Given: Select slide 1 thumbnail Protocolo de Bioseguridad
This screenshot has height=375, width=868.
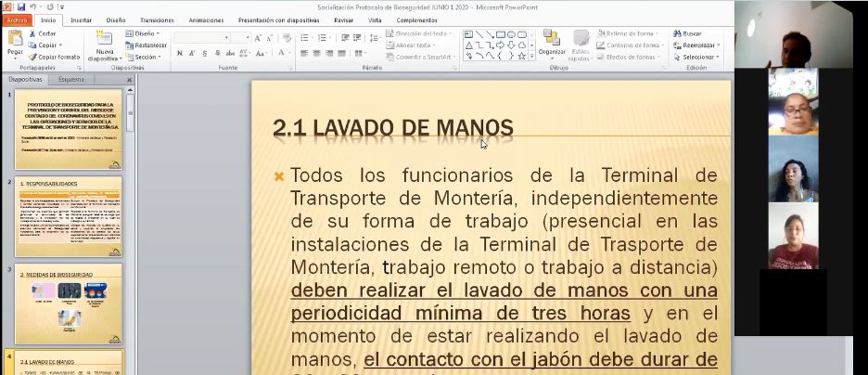Looking at the screenshot, I should pyautogui.click(x=69, y=129).
